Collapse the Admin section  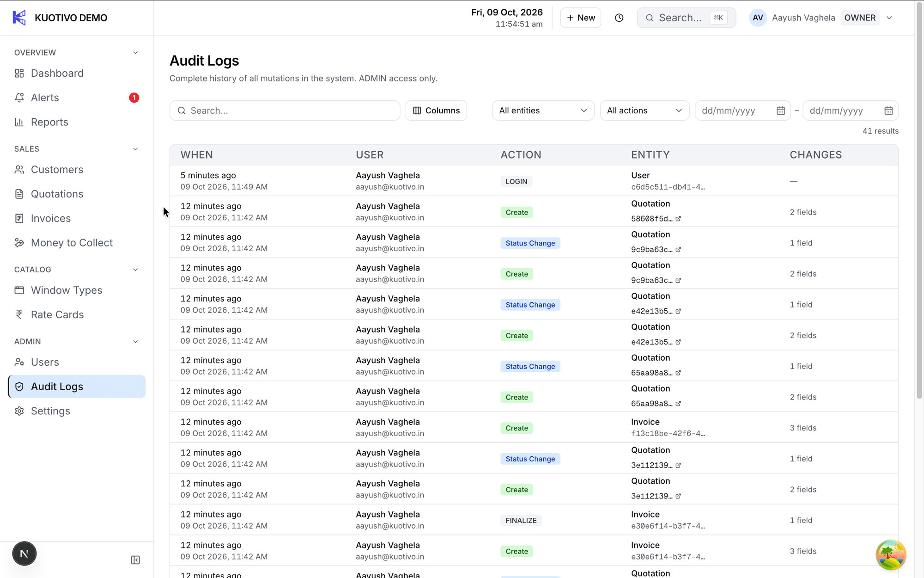pyautogui.click(x=135, y=342)
